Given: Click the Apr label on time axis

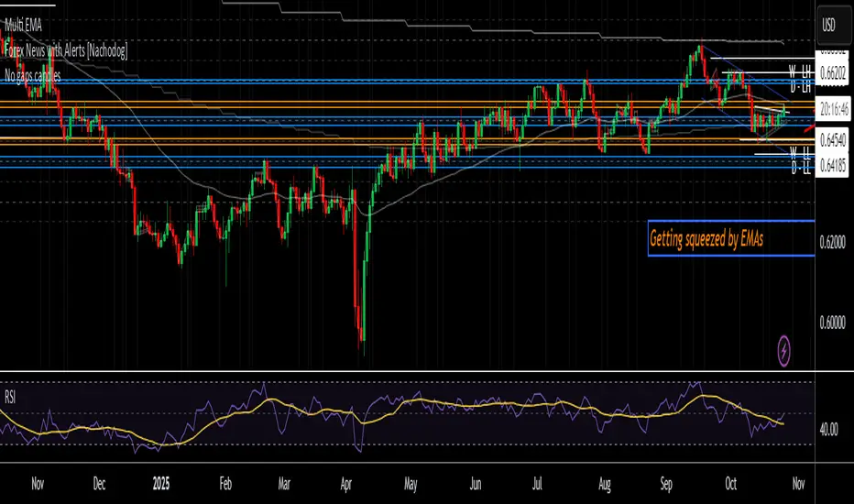Looking at the screenshot, I should [x=346, y=483].
